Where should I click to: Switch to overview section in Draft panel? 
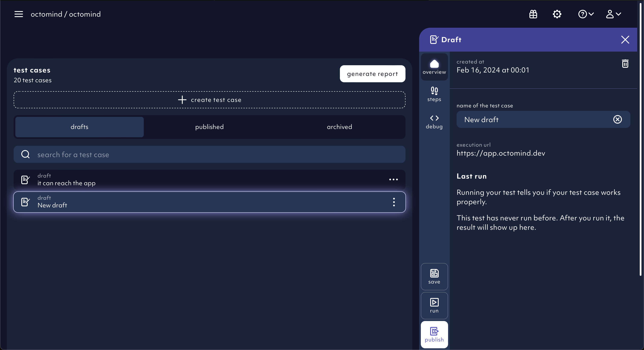pos(434,67)
